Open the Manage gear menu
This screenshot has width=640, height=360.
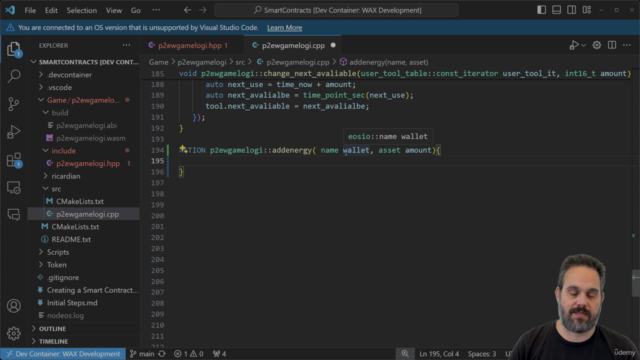pyautogui.click(x=13, y=333)
